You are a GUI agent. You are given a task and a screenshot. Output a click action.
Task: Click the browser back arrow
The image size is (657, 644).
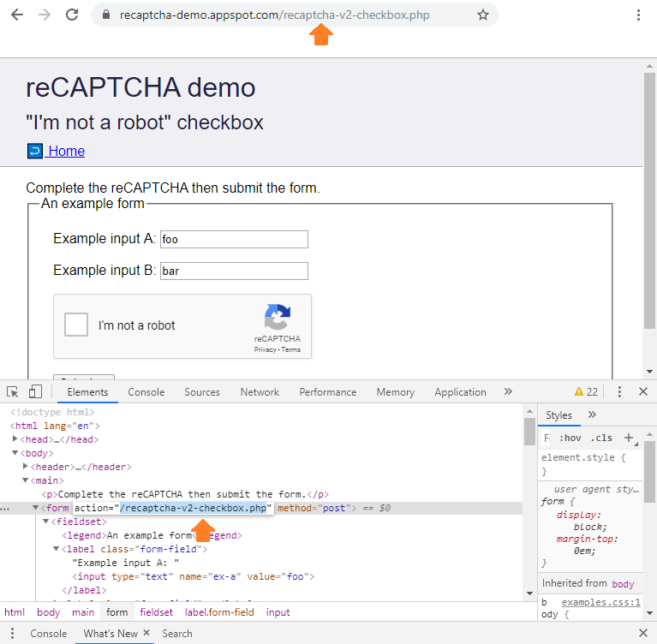(16, 15)
